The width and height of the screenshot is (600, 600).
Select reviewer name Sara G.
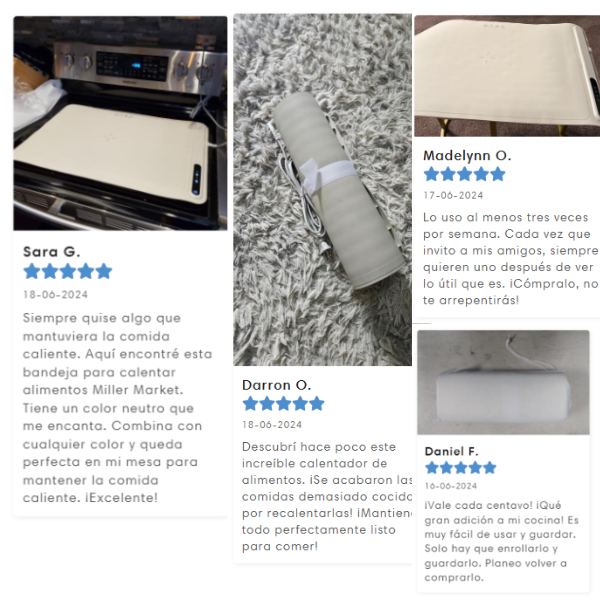point(52,252)
